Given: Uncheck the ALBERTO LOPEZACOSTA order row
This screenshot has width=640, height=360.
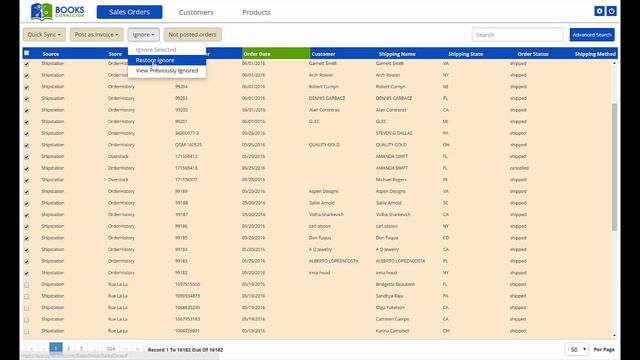Looking at the screenshot, I should point(27,262).
